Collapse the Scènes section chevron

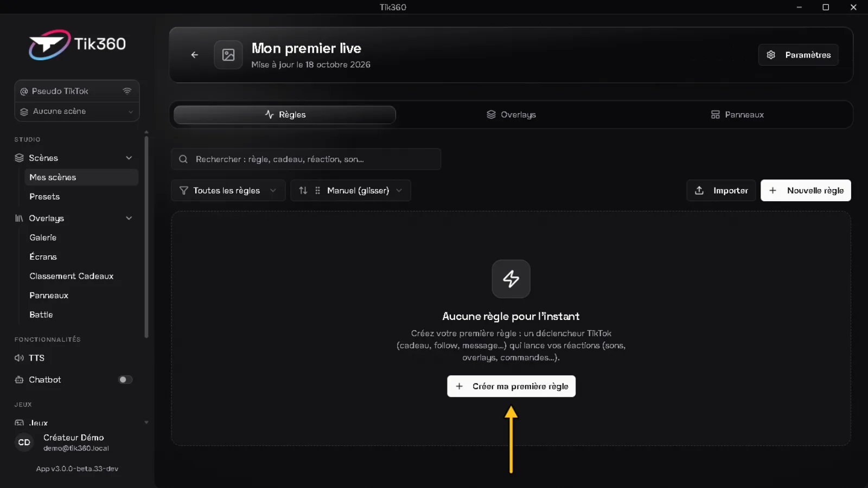129,158
